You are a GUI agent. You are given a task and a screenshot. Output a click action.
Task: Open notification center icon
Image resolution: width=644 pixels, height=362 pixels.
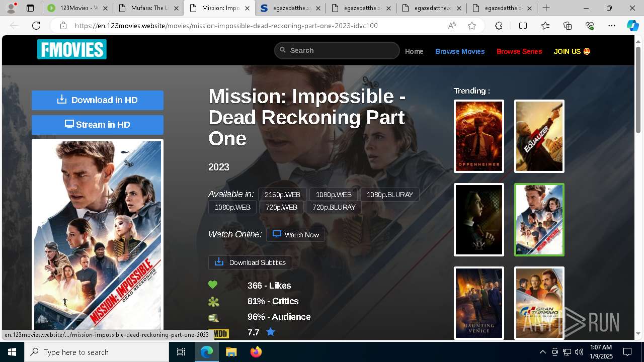click(x=627, y=352)
